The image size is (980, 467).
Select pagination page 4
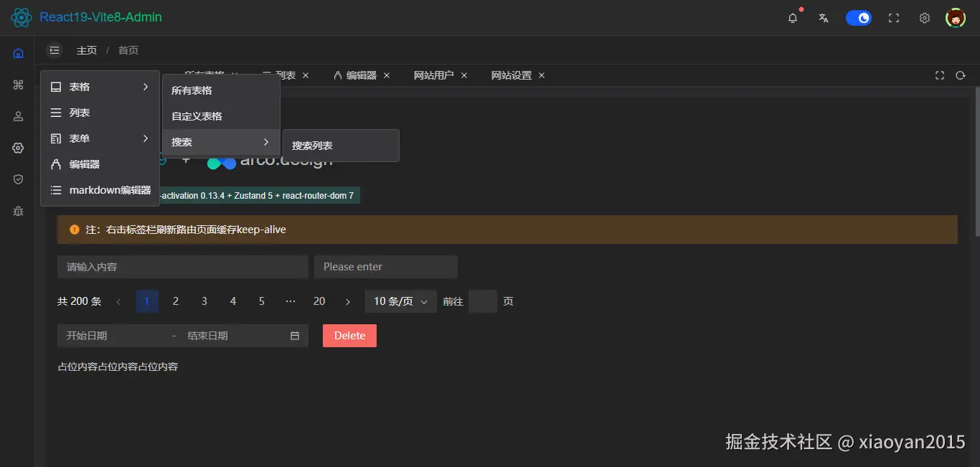pyautogui.click(x=233, y=301)
